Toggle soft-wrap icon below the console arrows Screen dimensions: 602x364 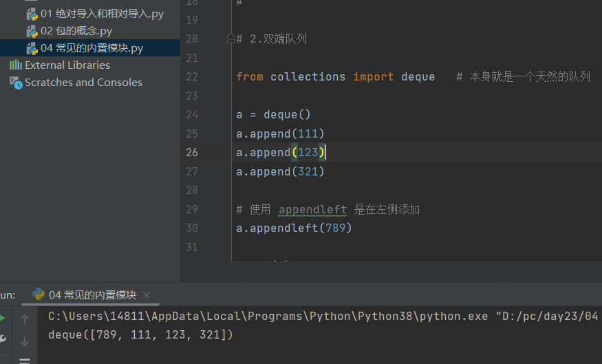pyautogui.click(x=25, y=360)
